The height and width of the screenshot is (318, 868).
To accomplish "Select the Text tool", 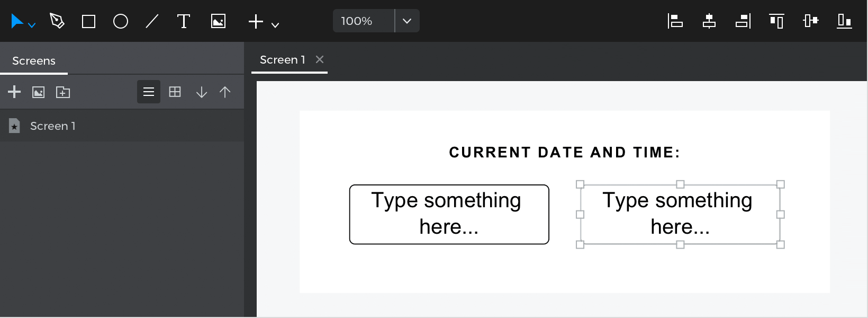I will click(x=183, y=21).
